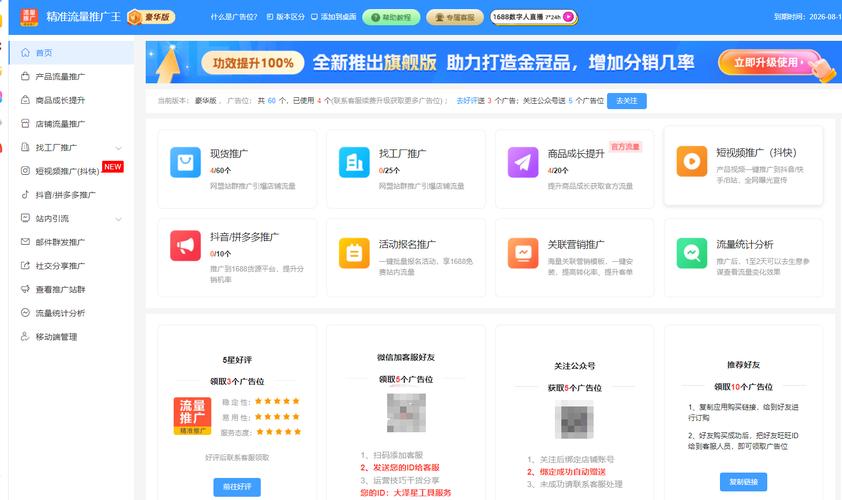This screenshot has width=842, height=500.
Task: Click the 流量推广 app thumbnail in review card
Action: click(192, 416)
